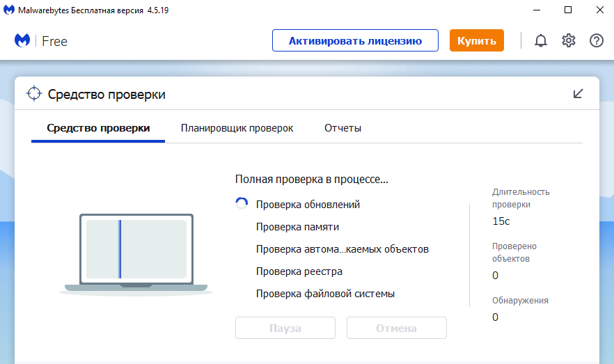Click the 15с scan duration value
The image size is (614, 364).
pos(501,221)
